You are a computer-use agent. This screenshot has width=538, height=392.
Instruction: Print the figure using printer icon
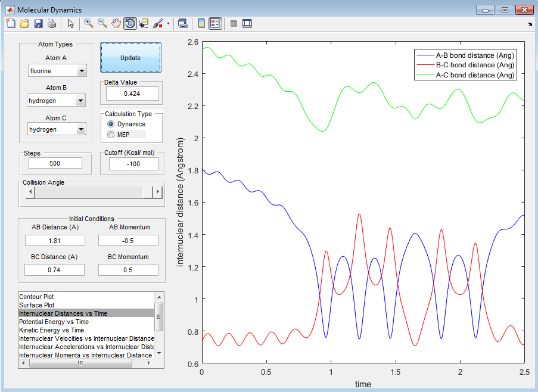pyautogui.click(x=52, y=23)
